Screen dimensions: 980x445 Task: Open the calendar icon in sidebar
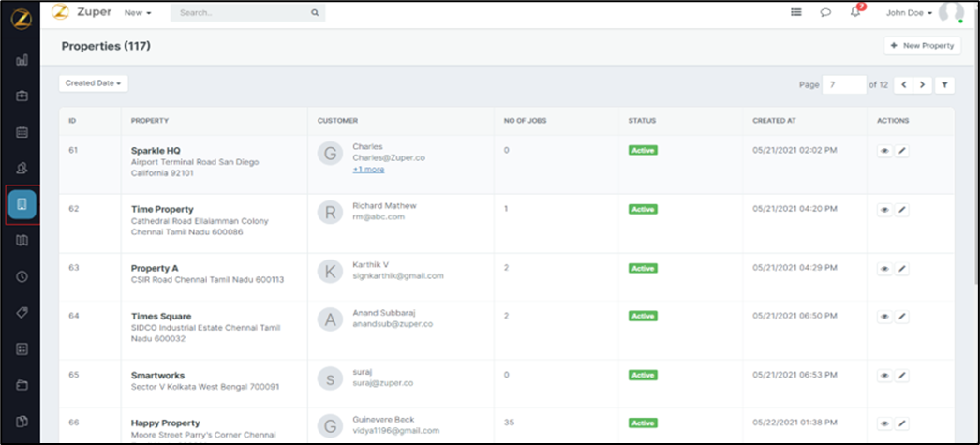(22, 132)
